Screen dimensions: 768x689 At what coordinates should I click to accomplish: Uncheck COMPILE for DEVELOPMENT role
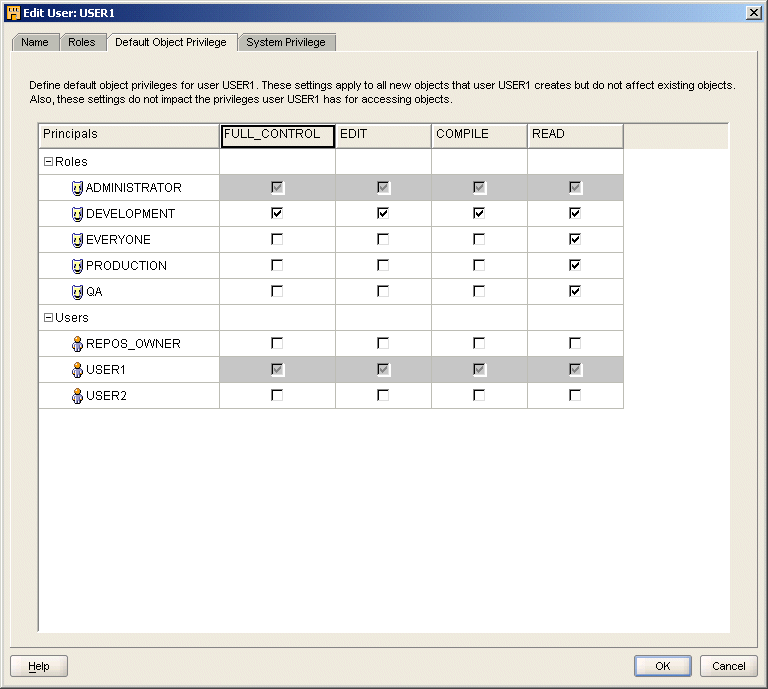(479, 214)
